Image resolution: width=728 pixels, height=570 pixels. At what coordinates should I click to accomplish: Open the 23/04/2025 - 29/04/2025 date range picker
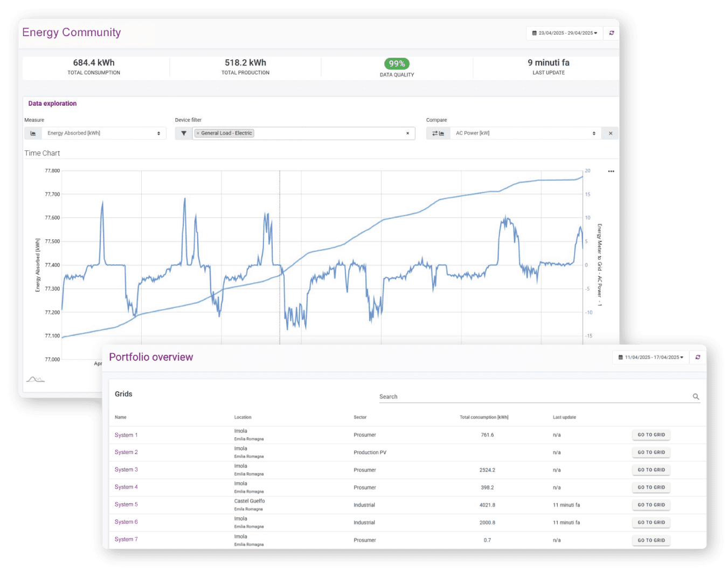tap(564, 33)
